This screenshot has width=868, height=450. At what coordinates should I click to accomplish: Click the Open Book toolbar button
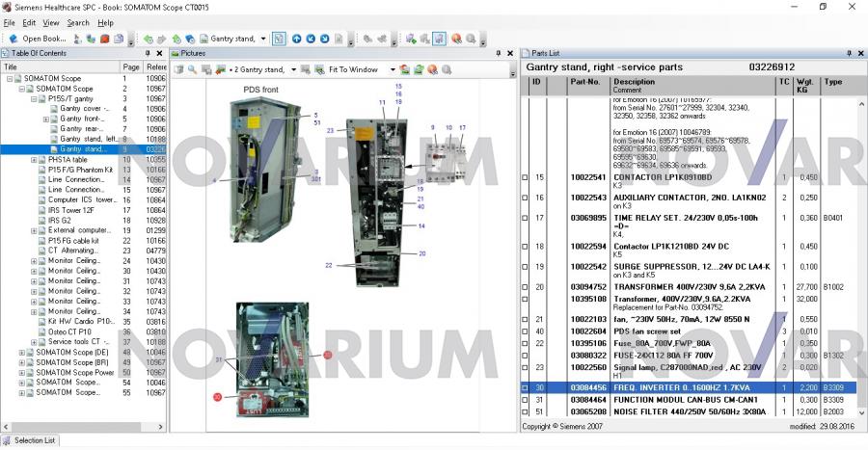tap(37, 39)
